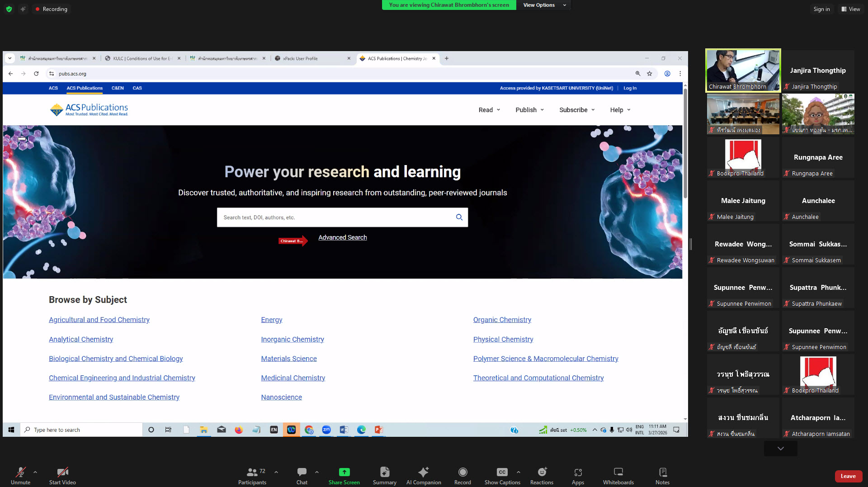Viewport: 868px width, 487px height.
Task: Click the browser page vertical scrollbar
Action: [685, 145]
